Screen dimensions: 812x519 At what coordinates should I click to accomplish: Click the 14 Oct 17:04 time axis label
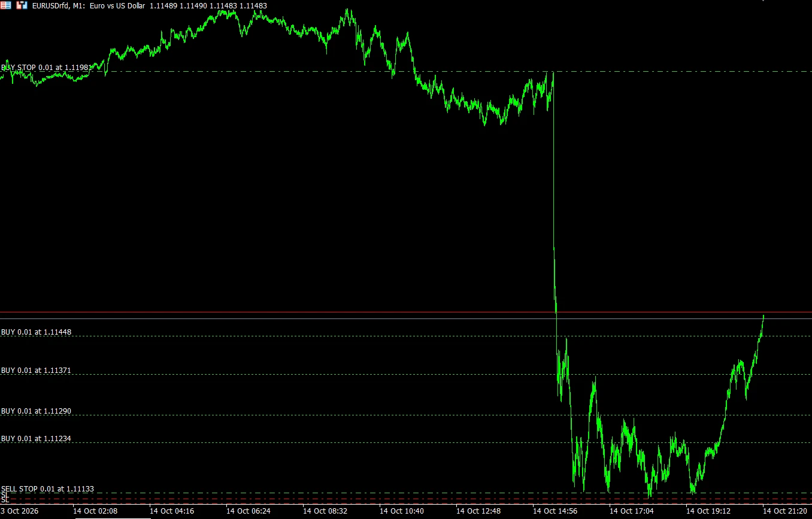pyautogui.click(x=632, y=511)
